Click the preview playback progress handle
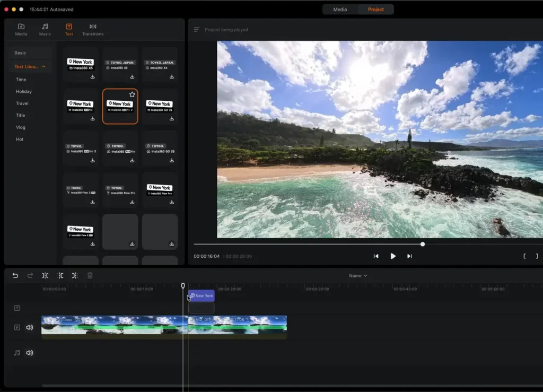Viewport: 543px width, 392px height. tap(423, 245)
